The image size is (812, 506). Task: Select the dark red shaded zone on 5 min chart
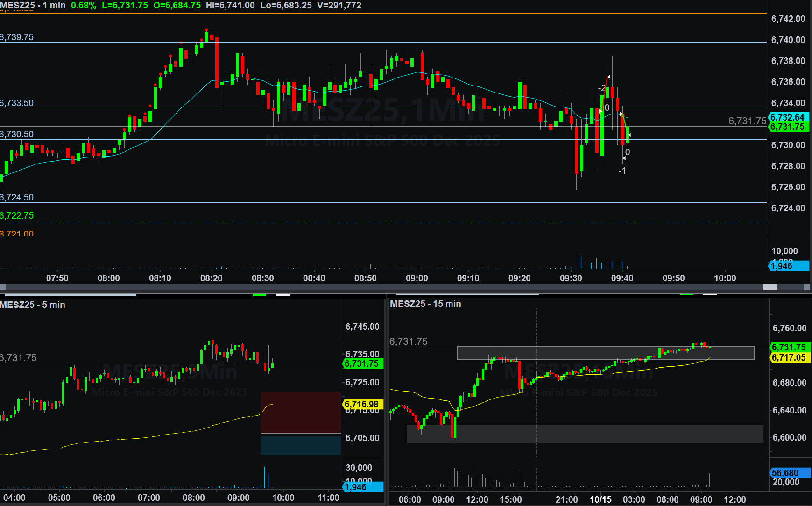pyautogui.click(x=301, y=413)
